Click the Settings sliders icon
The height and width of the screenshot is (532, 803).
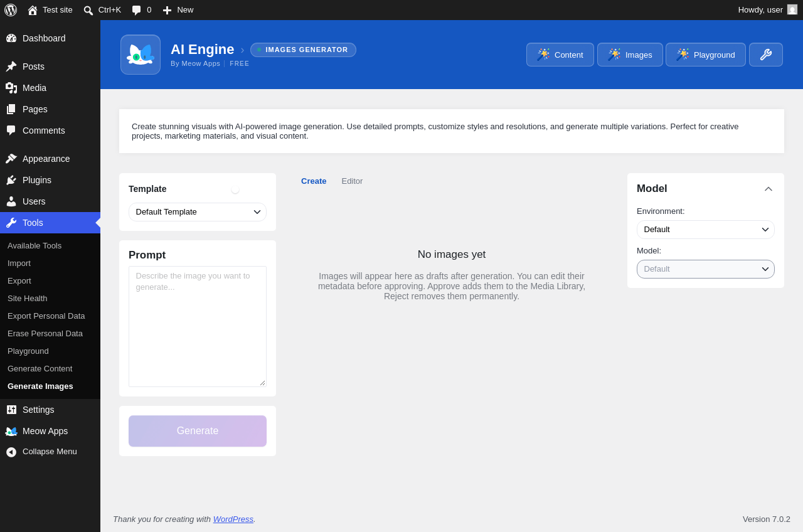[11, 410]
